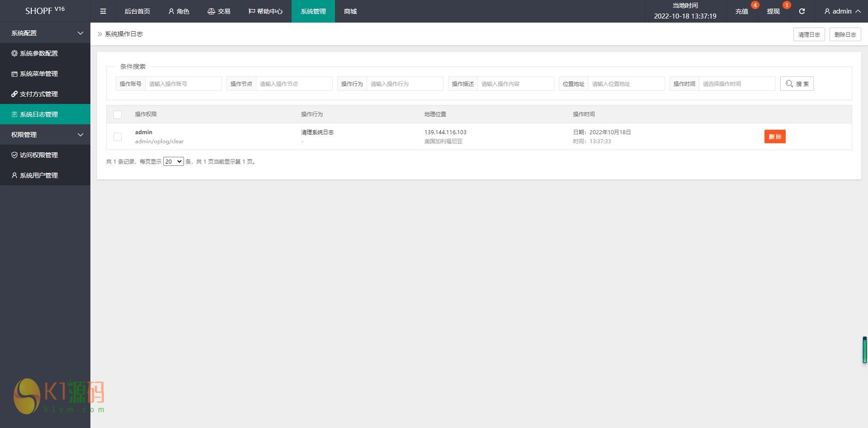868x428 pixels.
Task: Click the gear icon beside 系统参数配置
Action: coord(14,53)
